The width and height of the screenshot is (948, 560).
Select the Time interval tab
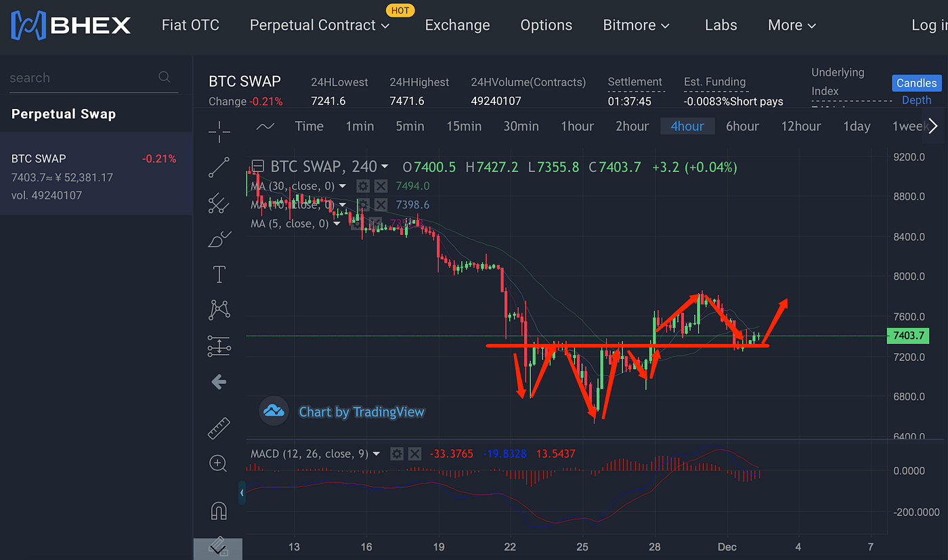tap(309, 126)
